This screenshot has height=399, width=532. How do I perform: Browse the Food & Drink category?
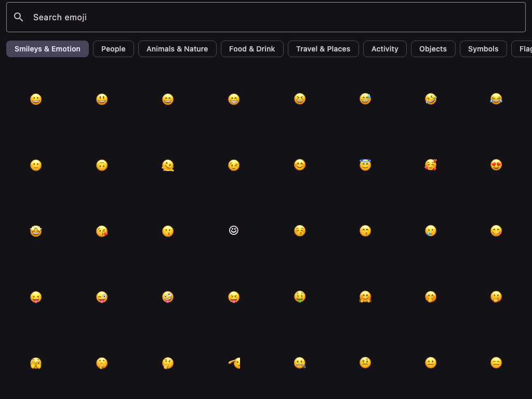[252, 49]
